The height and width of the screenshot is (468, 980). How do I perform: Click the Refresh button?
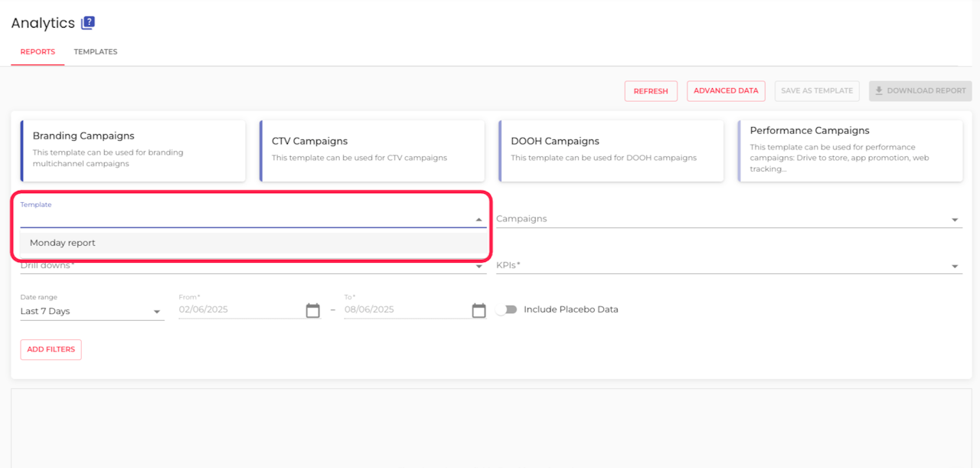651,91
